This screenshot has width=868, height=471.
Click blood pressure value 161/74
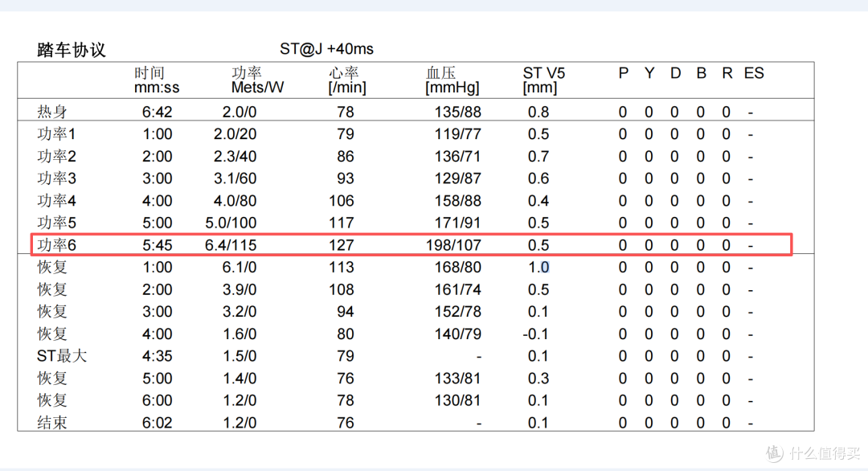tap(458, 289)
